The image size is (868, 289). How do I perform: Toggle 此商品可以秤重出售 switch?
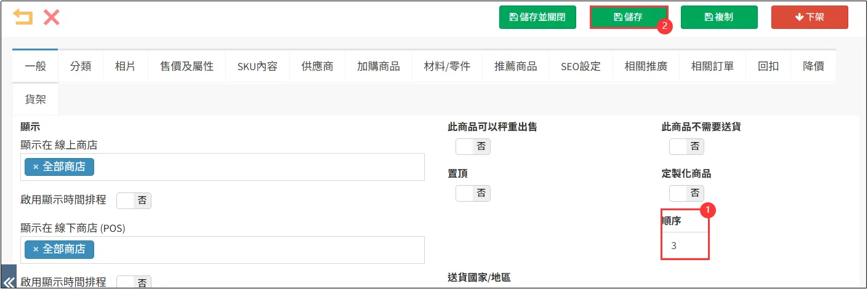473,146
